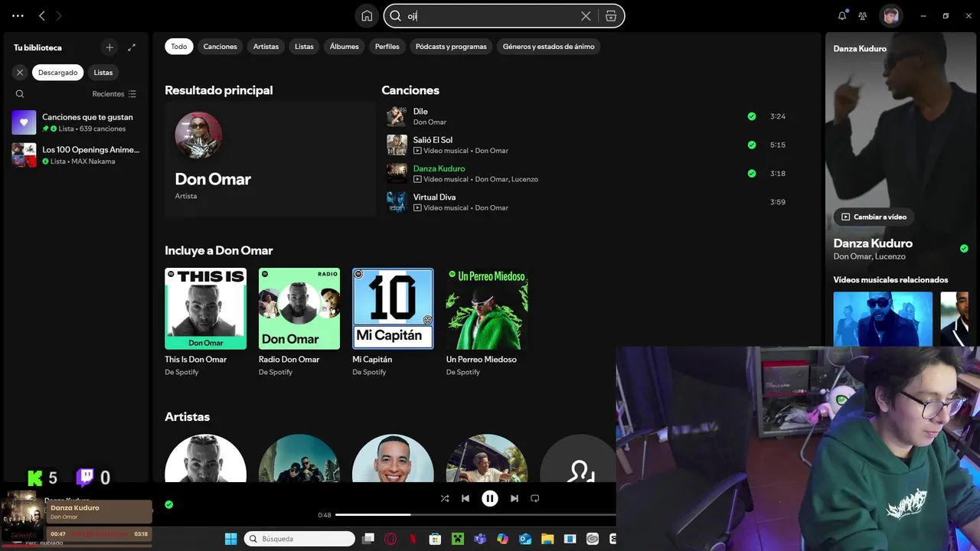Skip to next track
Viewport: 980px width, 551px height.
pyautogui.click(x=514, y=498)
